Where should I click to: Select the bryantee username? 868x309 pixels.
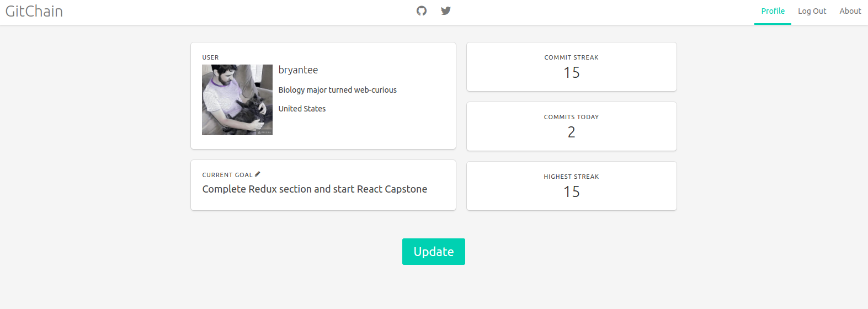pos(298,70)
